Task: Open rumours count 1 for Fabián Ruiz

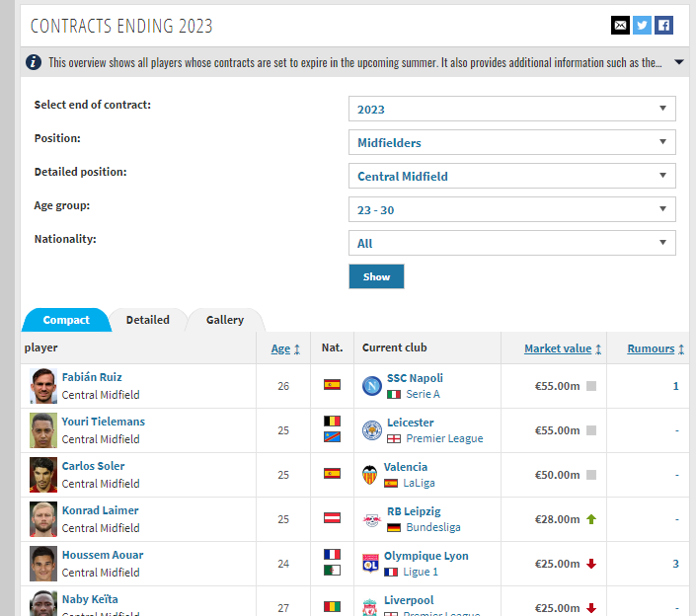Action: pos(675,386)
